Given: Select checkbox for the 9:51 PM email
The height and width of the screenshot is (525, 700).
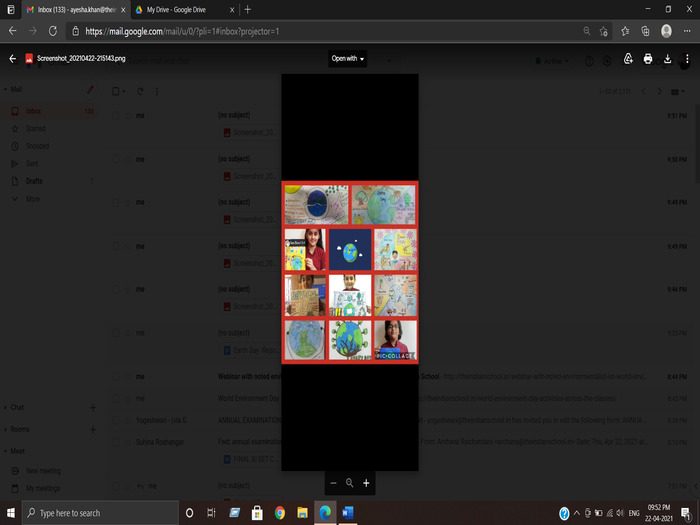Looking at the screenshot, I should (116, 116).
